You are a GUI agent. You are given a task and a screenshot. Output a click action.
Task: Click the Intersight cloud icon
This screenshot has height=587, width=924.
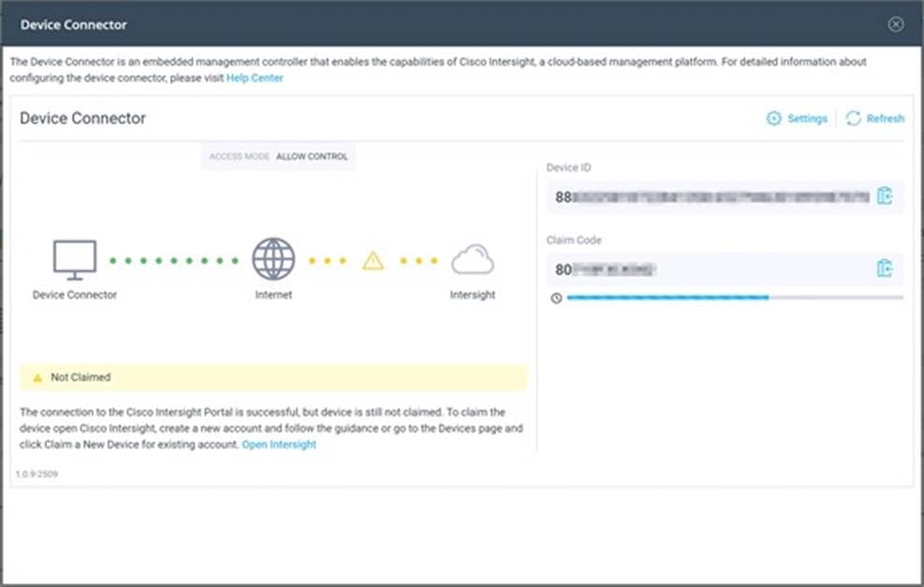[x=473, y=260]
